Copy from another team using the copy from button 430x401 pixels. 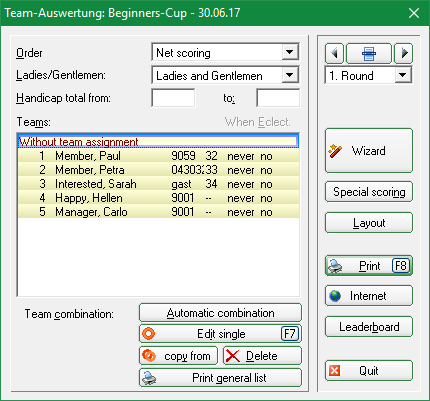click(x=178, y=356)
